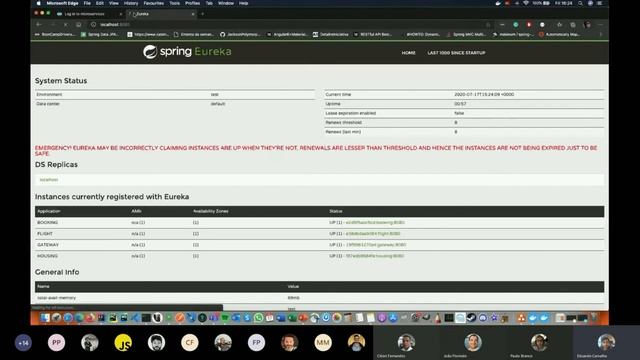The image size is (640, 360).
Task: Switch to the Eureka browser tab
Action: point(161,14)
